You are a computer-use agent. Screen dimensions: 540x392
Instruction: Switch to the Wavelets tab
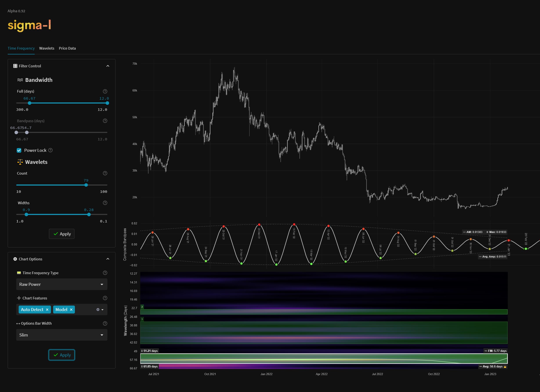(x=47, y=48)
